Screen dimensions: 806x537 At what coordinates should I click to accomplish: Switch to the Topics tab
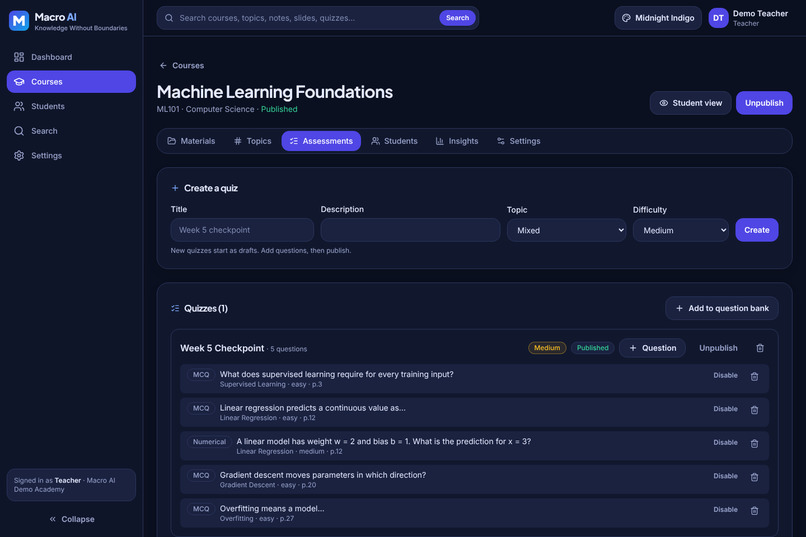252,141
